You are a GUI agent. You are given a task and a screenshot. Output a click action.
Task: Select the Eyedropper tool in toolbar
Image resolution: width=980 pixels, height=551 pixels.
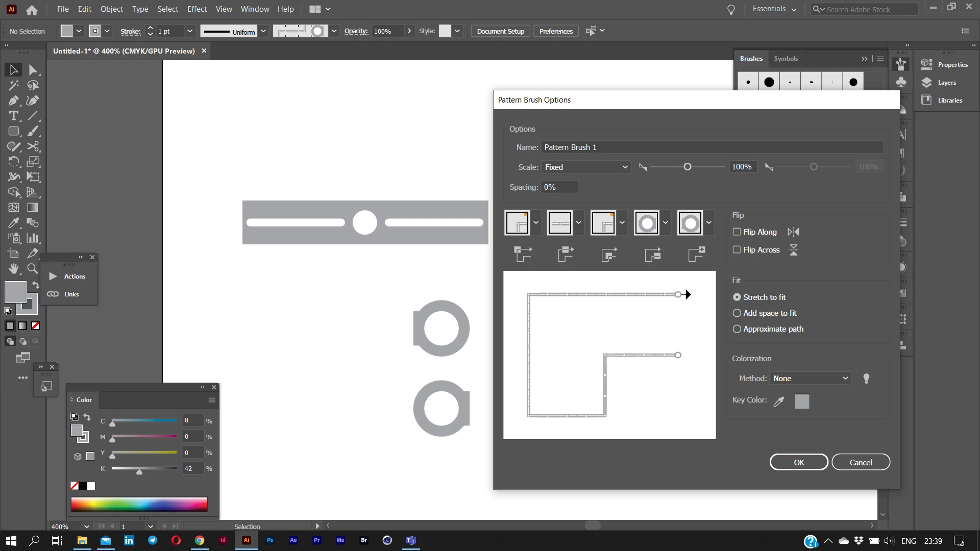pos(13,223)
